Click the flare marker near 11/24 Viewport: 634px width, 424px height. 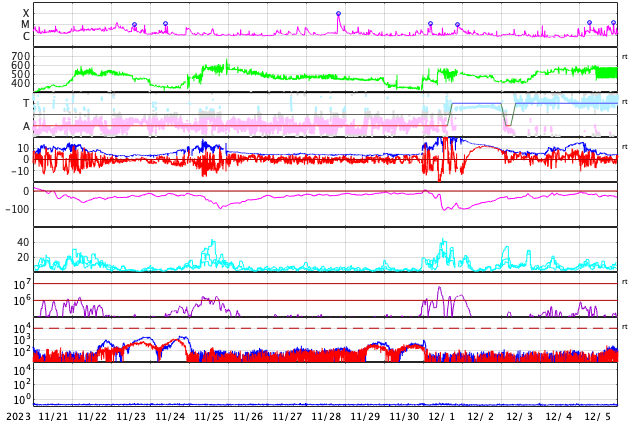(166, 24)
